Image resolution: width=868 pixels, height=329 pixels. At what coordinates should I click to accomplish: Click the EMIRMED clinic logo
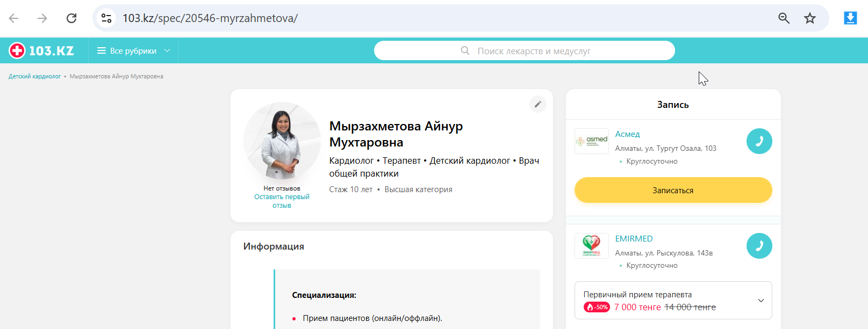[592, 246]
